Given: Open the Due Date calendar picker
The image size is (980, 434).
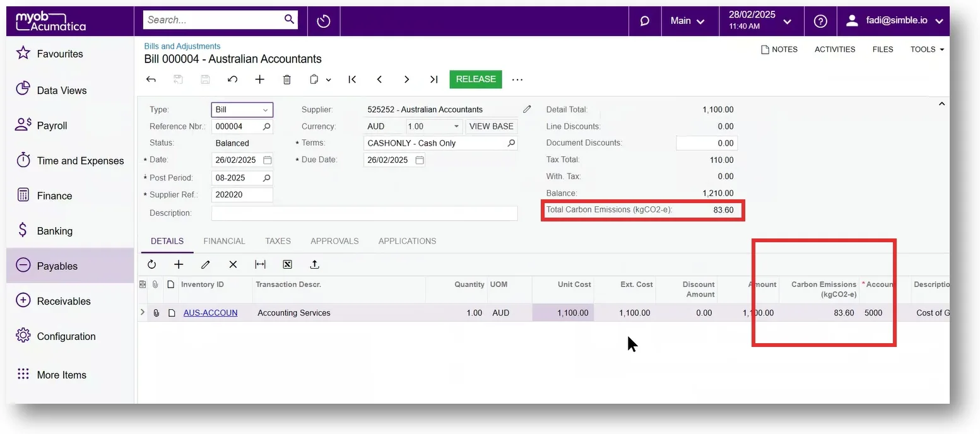Looking at the screenshot, I should (x=419, y=160).
